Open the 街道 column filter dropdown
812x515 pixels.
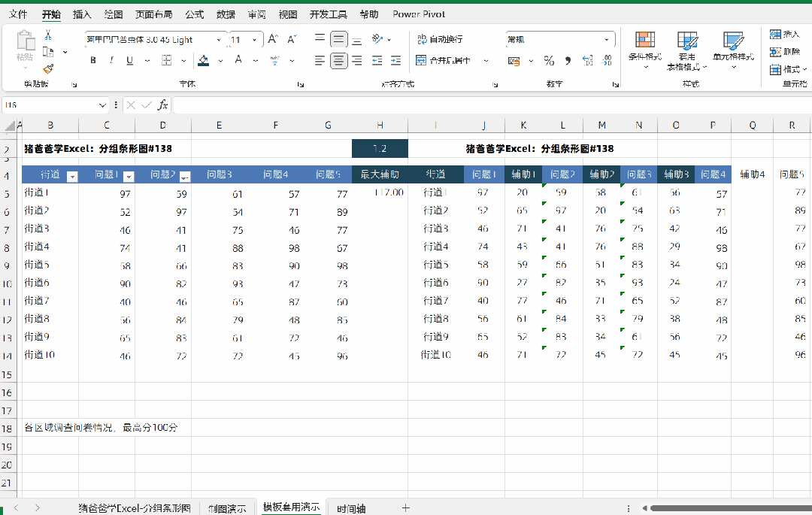click(x=72, y=177)
